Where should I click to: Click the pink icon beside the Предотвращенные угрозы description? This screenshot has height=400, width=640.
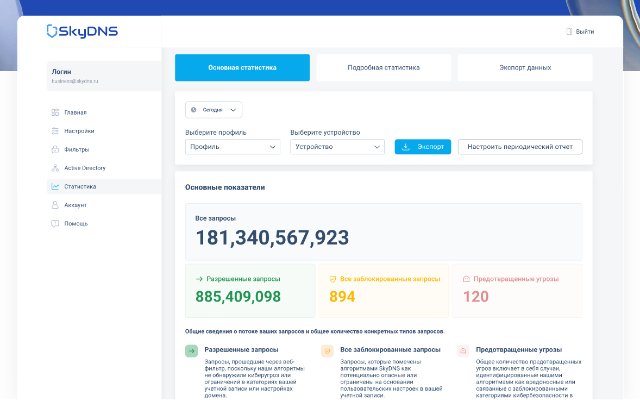463,351
